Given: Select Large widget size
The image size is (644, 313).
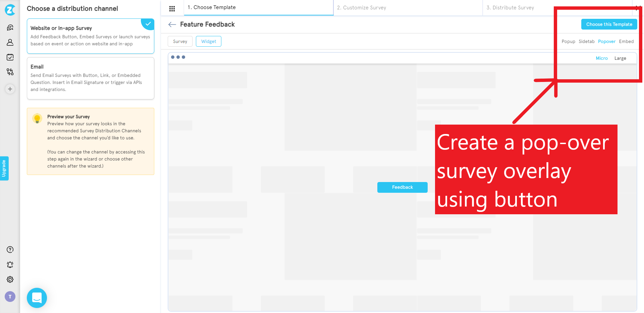Looking at the screenshot, I should (620, 58).
